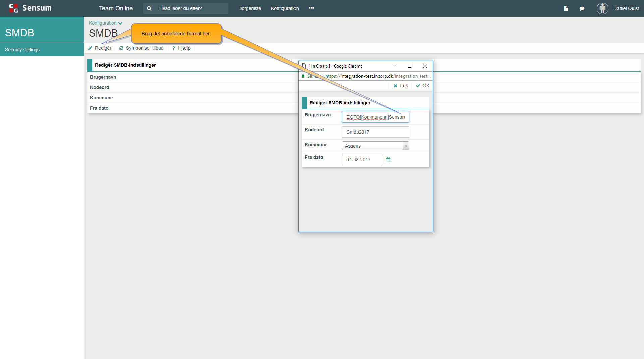
Task: Click the Brugernavn input field
Action: coord(375,117)
